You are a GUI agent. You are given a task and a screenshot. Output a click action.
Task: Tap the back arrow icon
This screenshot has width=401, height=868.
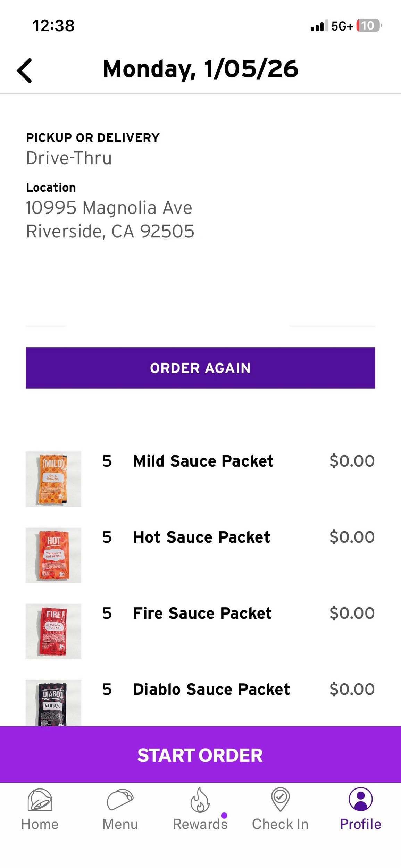tap(25, 70)
